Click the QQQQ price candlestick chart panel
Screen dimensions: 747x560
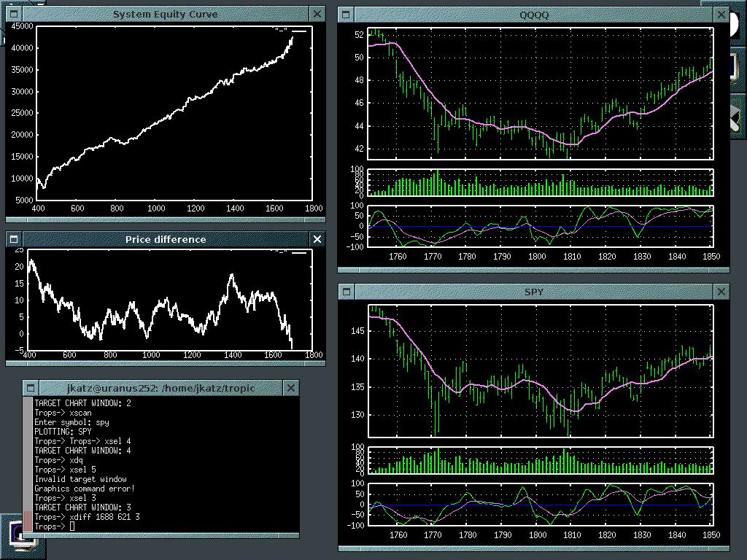click(541, 93)
